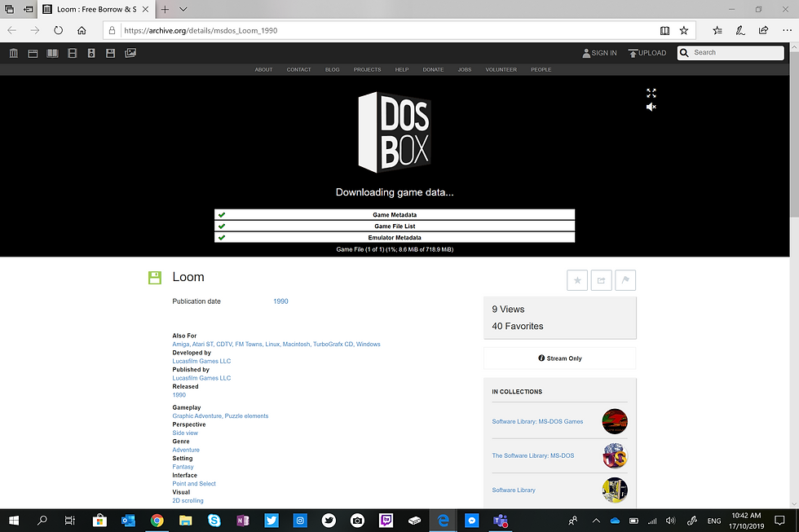This screenshot has height=532, width=799.
Task: Open a new browser tab
Action: [x=165, y=9]
